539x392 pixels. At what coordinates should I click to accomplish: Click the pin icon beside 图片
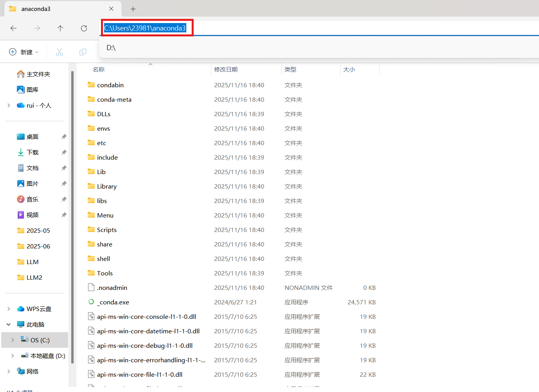[x=64, y=183]
